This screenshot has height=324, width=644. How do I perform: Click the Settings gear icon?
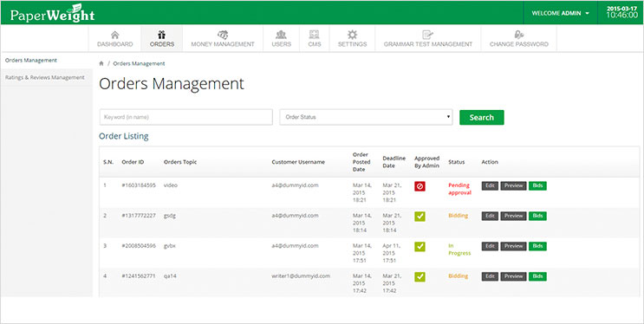[353, 35]
